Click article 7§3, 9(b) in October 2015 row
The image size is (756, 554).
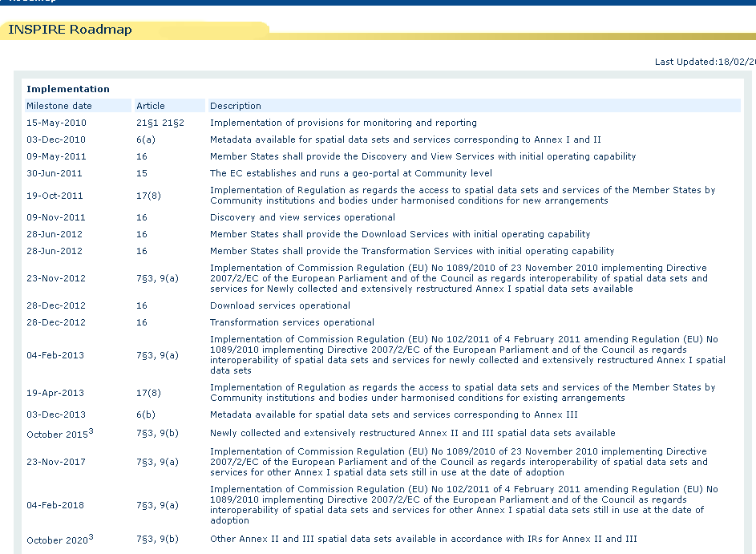(158, 432)
